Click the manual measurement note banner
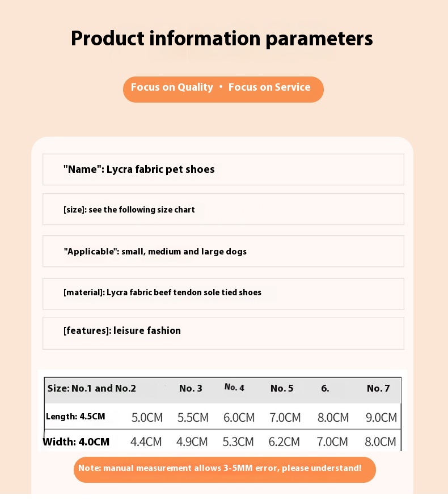 click(x=225, y=469)
